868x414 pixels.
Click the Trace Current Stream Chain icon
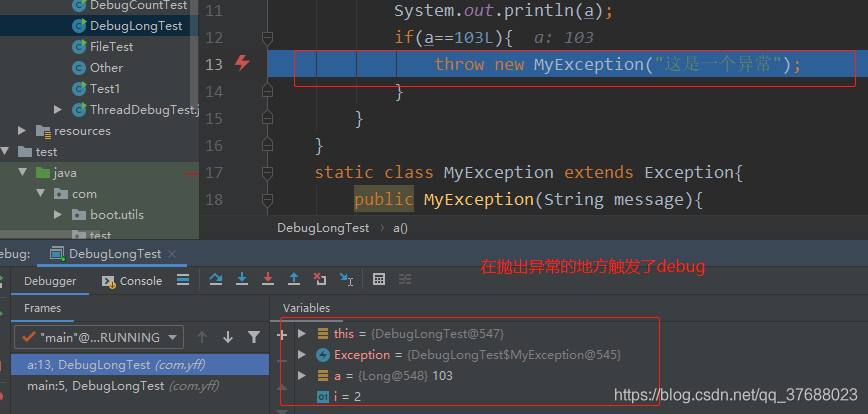[x=405, y=280]
